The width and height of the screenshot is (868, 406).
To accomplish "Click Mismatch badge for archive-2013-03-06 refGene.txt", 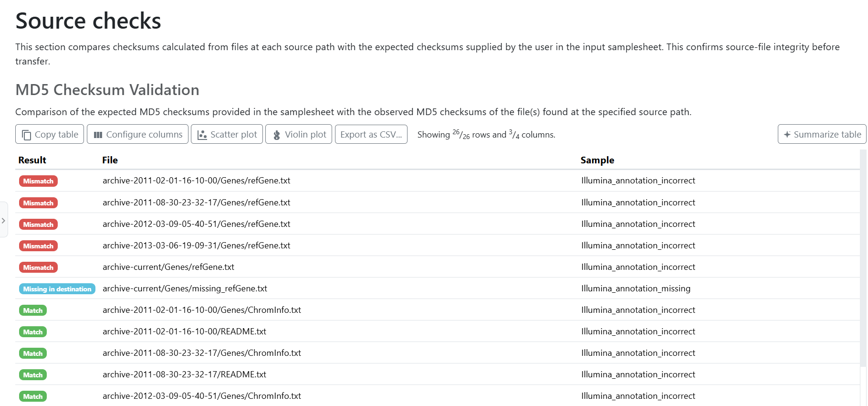I will click(x=38, y=246).
